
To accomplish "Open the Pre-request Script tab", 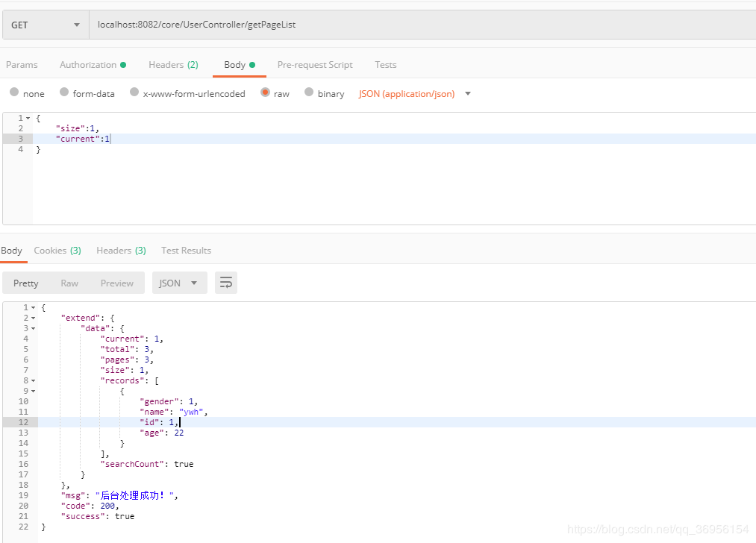I will pyautogui.click(x=315, y=65).
